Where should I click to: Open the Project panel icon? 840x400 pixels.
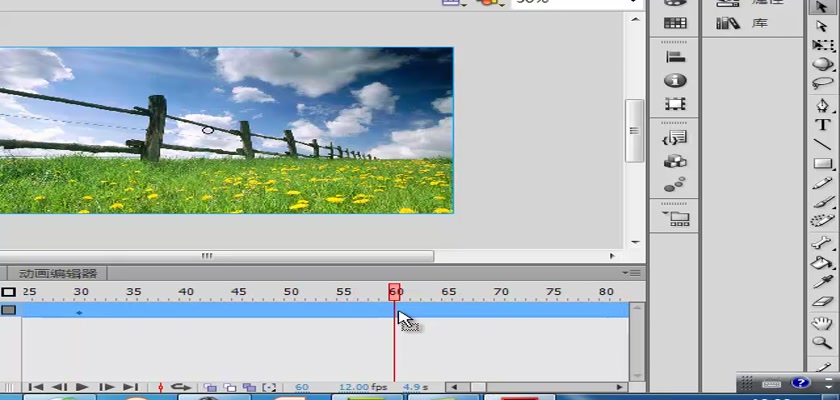point(676,218)
